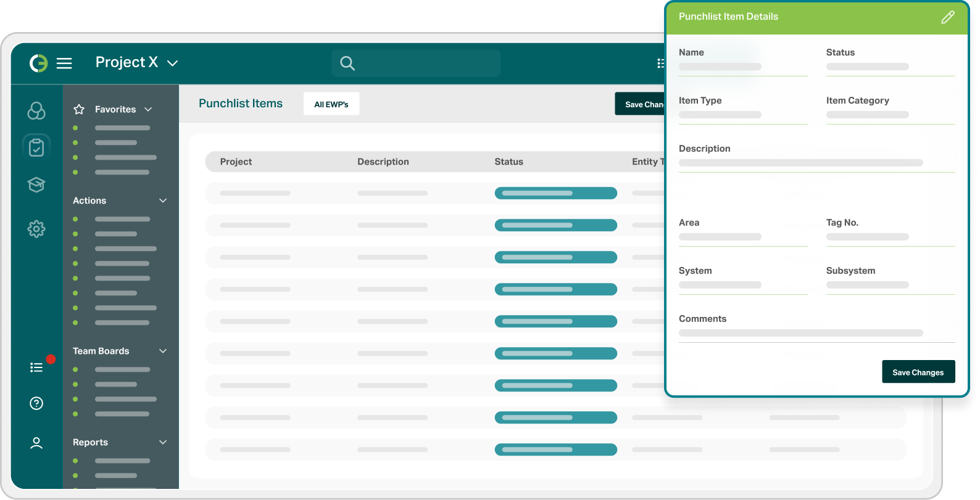Click the Tag No. field

click(x=891, y=237)
